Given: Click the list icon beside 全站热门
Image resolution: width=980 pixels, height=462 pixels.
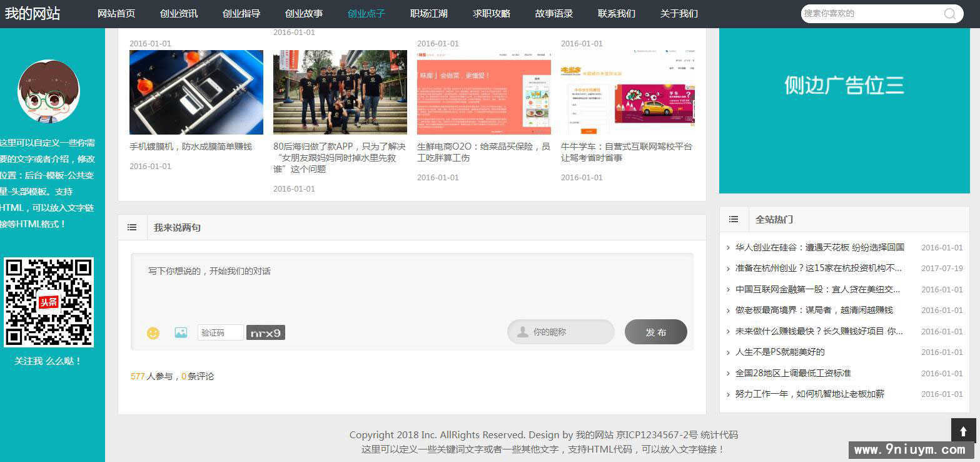Looking at the screenshot, I should tap(734, 219).
